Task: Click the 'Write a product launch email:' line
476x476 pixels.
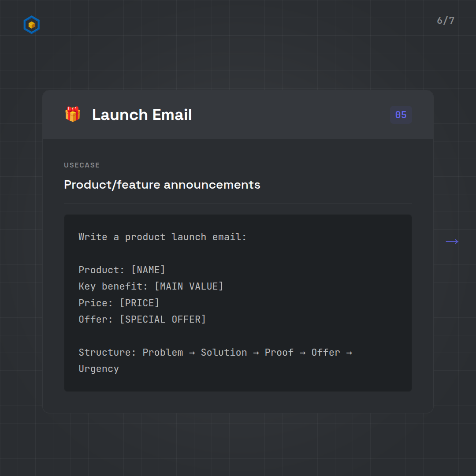Action: pyautogui.click(x=163, y=237)
